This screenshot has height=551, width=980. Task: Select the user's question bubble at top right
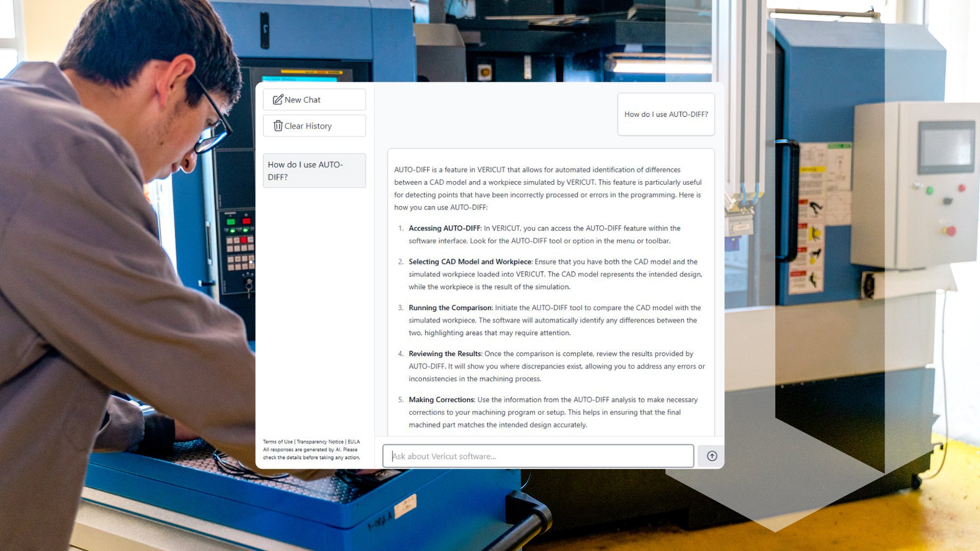(x=666, y=114)
